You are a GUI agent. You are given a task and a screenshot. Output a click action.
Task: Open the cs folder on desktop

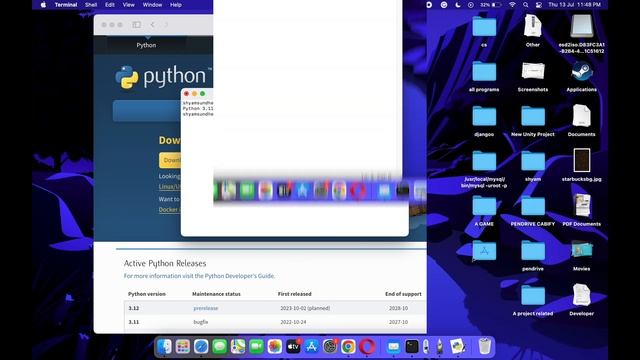pyautogui.click(x=484, y=28)
